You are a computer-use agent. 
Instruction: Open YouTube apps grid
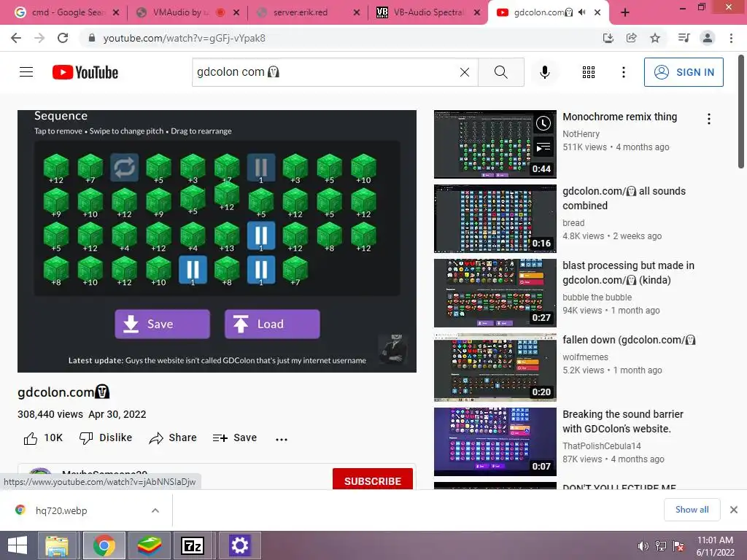[x=589, y=72]
